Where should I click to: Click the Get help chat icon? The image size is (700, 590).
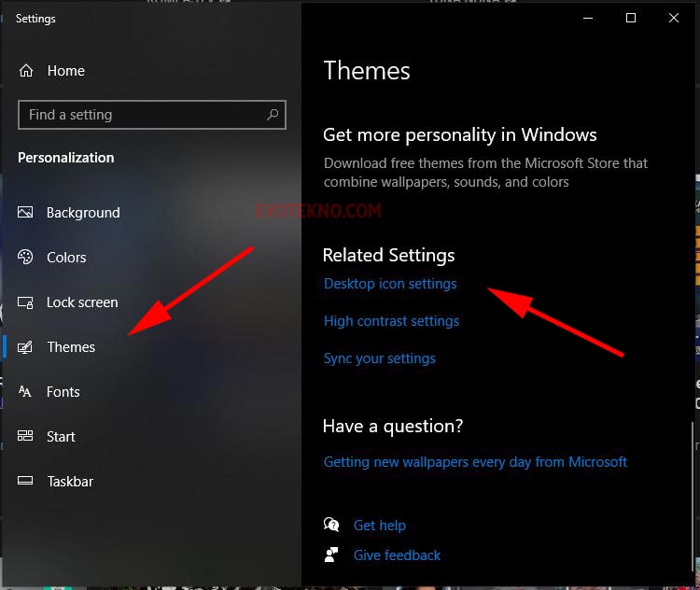pos(331,525)
